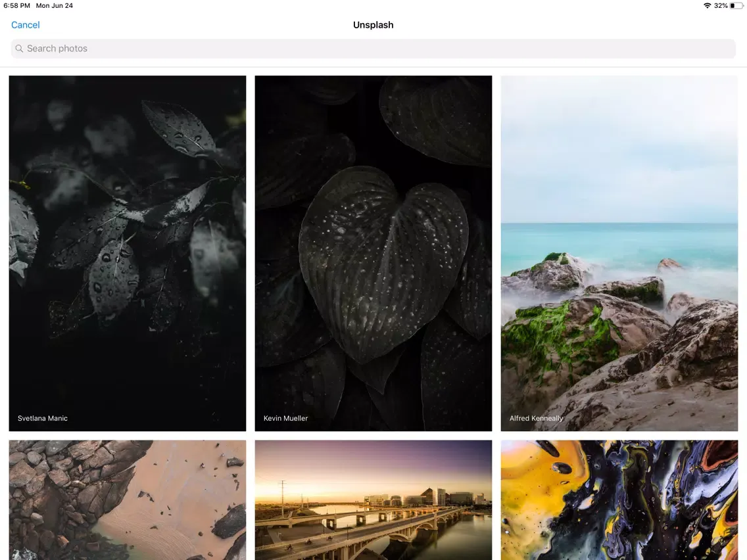Choose the yellow abstract paint photo
The height and width of the screenshot is (560, 747).
[x=619, y=500]
